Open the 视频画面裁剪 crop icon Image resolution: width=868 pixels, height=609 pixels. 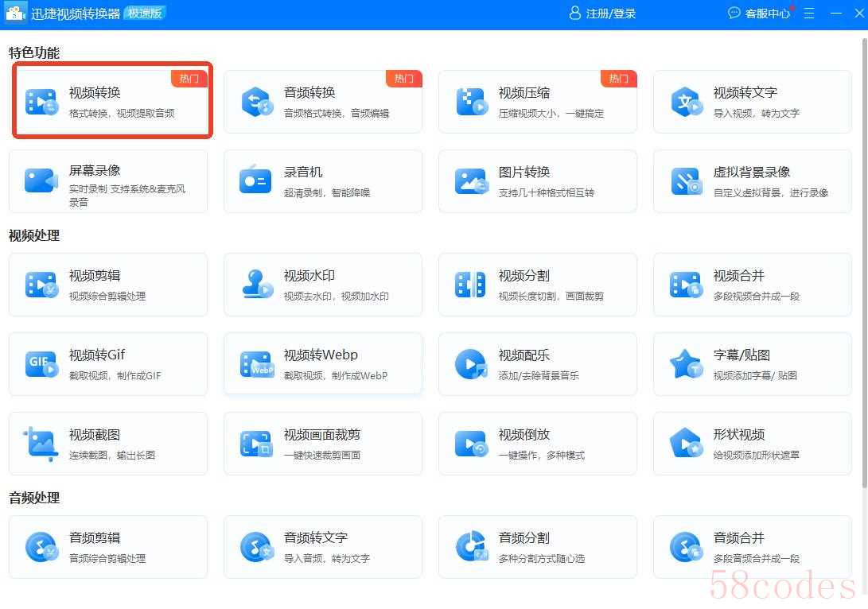coord(256,444)
